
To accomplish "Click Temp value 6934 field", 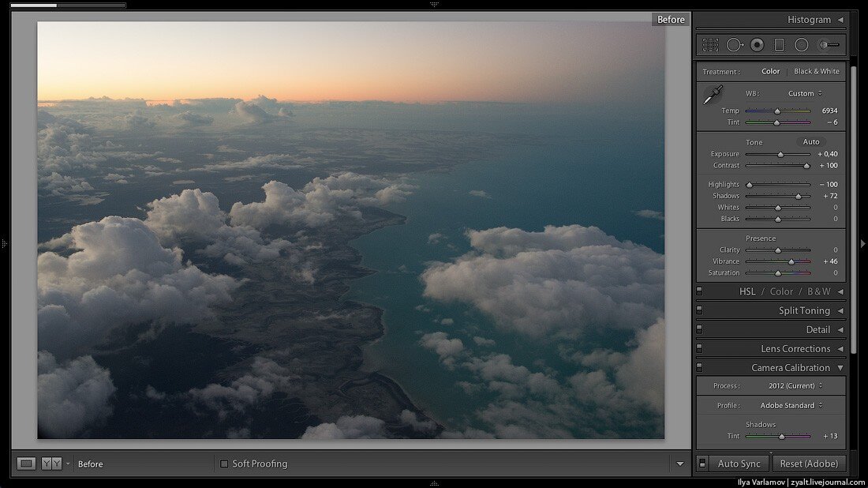I will click(829, 111).
